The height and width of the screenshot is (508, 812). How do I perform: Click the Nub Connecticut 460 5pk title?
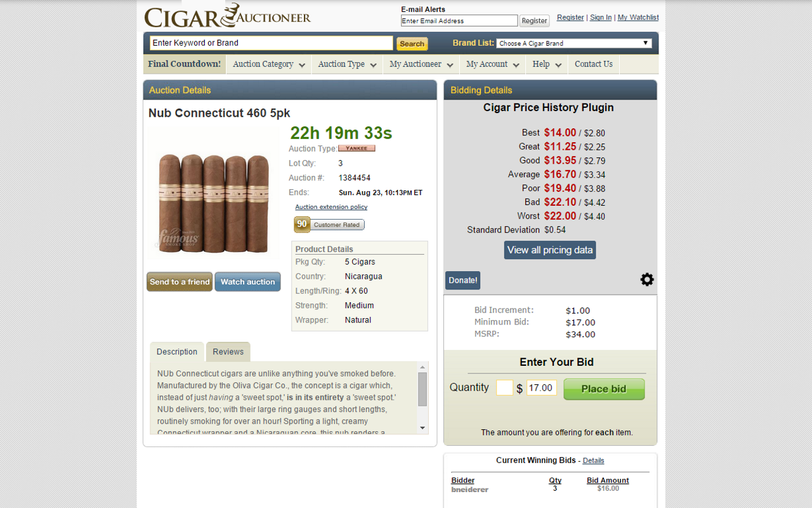coord(219,113)
